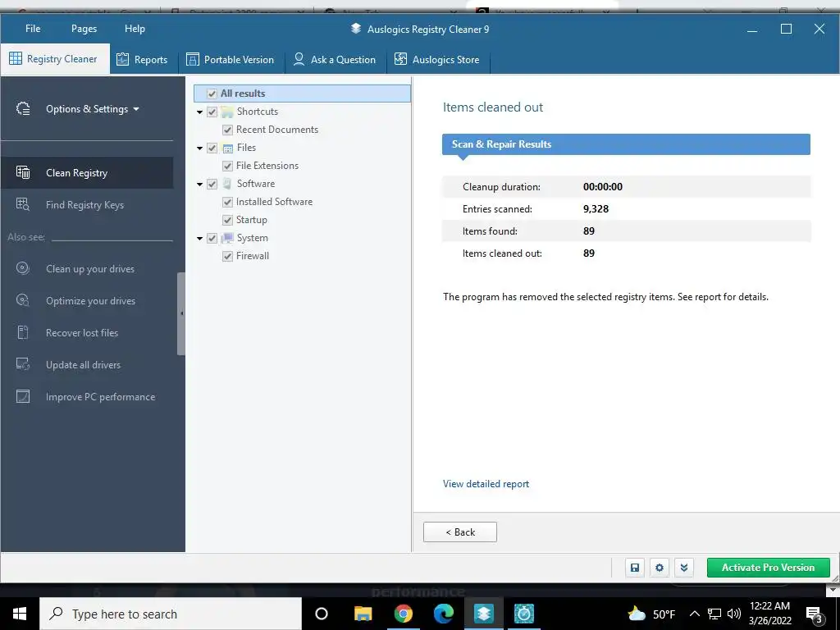The width and height of the screenshot is (840, 630).
Task: Open the Options & Settings dropdown arrow
Action: [136, 109]
